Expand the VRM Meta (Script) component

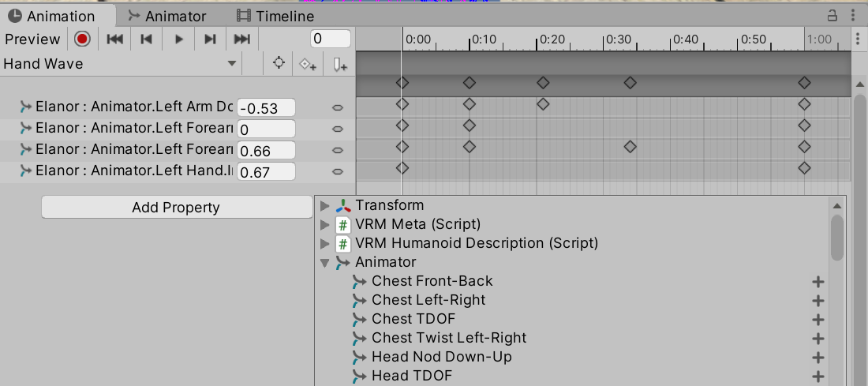coord(325,225)
